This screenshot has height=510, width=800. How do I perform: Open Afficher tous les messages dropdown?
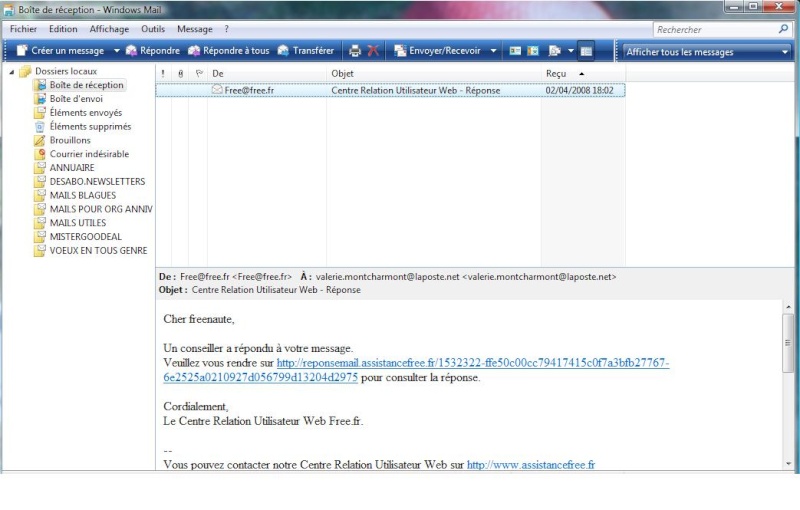706,52
